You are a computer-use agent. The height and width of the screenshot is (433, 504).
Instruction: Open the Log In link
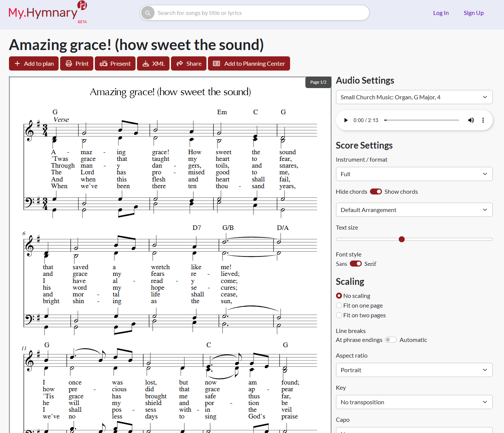(441, 13)
